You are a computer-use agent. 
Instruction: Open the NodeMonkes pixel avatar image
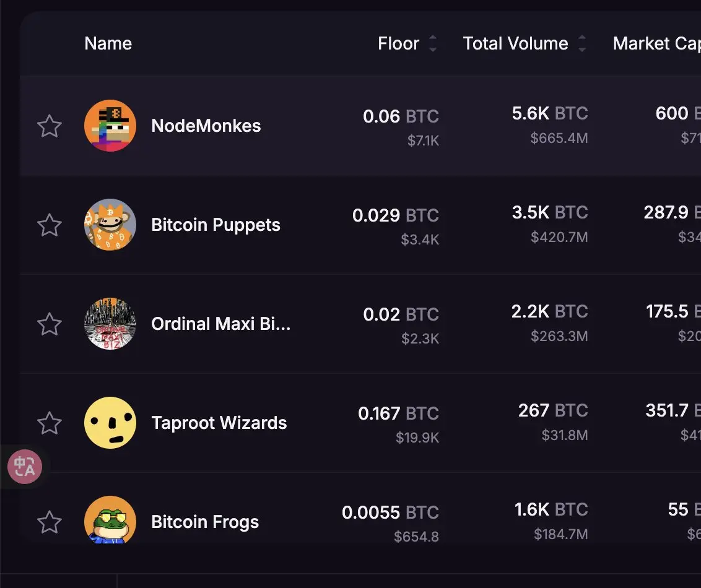[x=110, y=126]
